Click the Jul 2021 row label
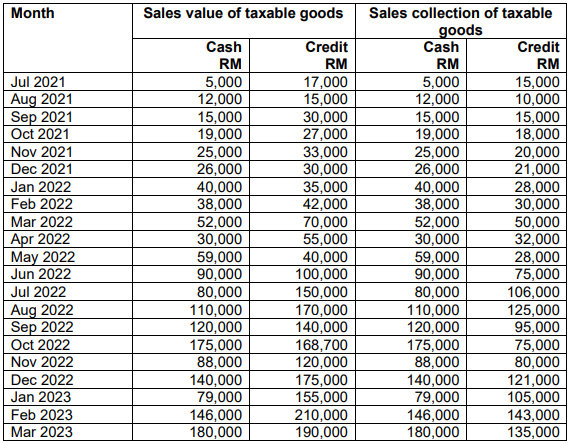Viewport: 570px width, 443px height. (x=38, y=82)
